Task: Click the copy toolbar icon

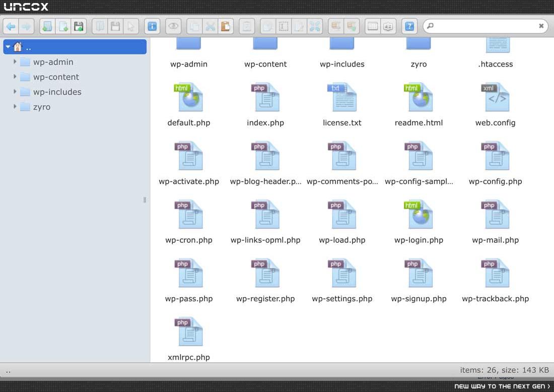Action: (194, 26)
